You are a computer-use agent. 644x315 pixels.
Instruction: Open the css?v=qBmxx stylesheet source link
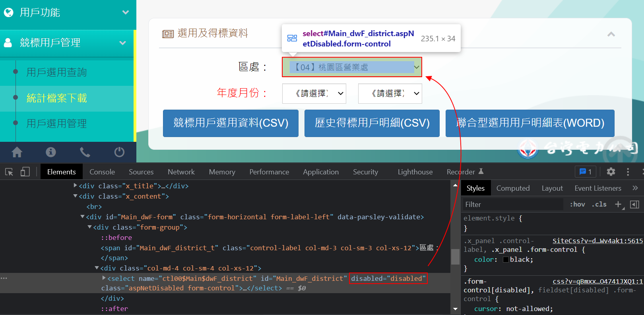[597, 281]
